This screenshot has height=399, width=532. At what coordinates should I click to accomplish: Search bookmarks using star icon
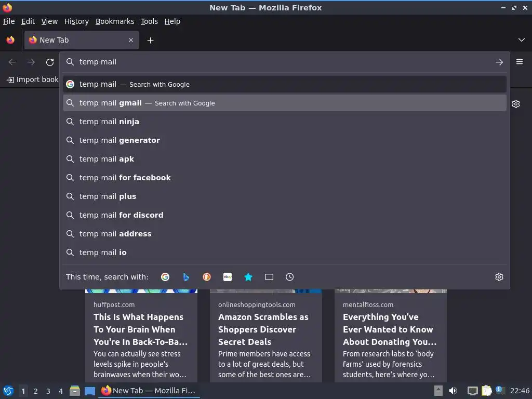click(248, 277)
